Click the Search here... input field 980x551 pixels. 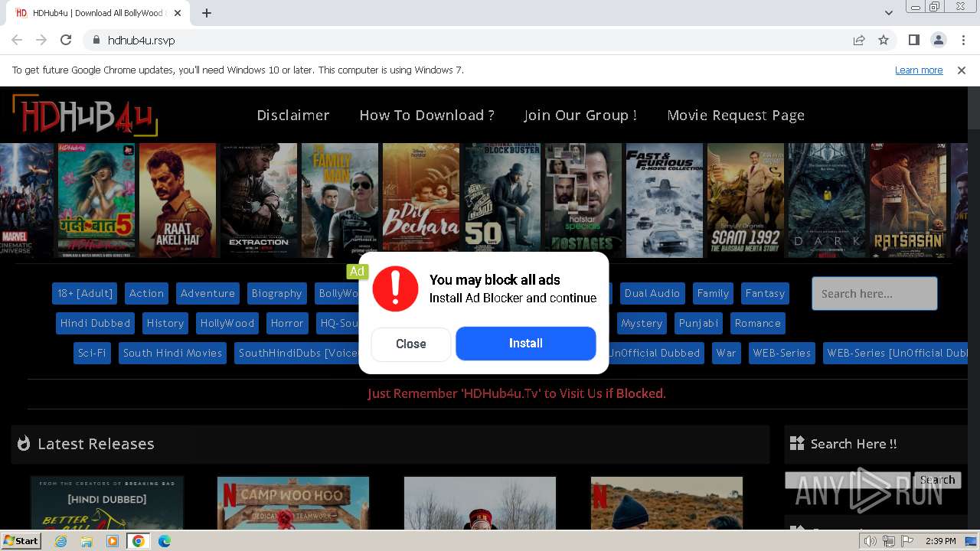point(874,294)
